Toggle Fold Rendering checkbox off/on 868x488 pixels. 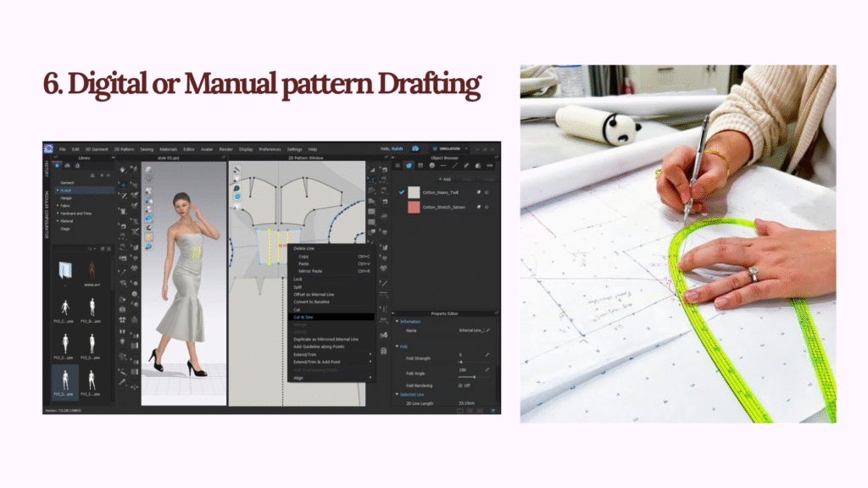click(460, 385)
